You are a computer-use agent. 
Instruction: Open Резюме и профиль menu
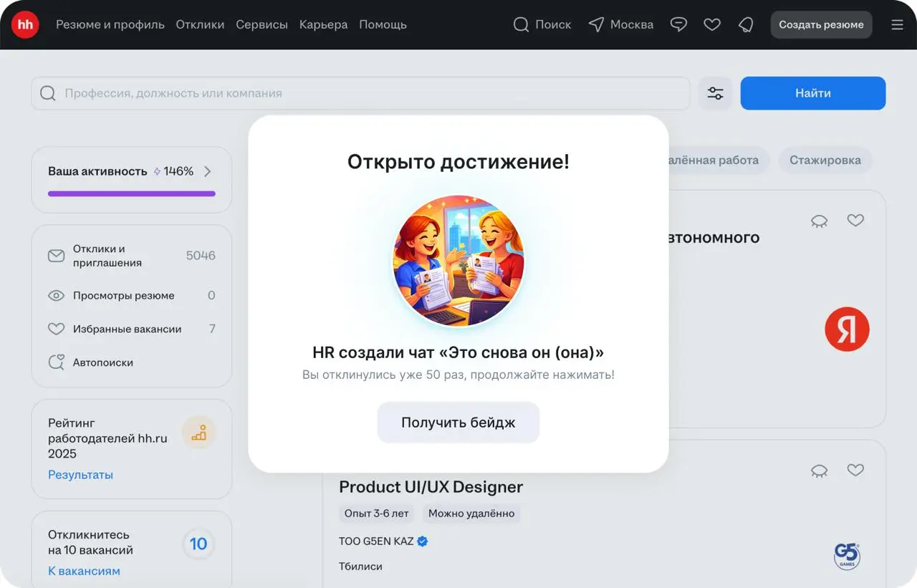coord(110,24)
